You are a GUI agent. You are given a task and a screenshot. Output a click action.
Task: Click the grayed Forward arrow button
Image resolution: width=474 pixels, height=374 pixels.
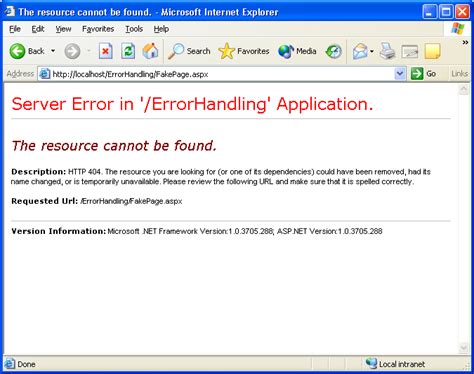click(72, 51)
